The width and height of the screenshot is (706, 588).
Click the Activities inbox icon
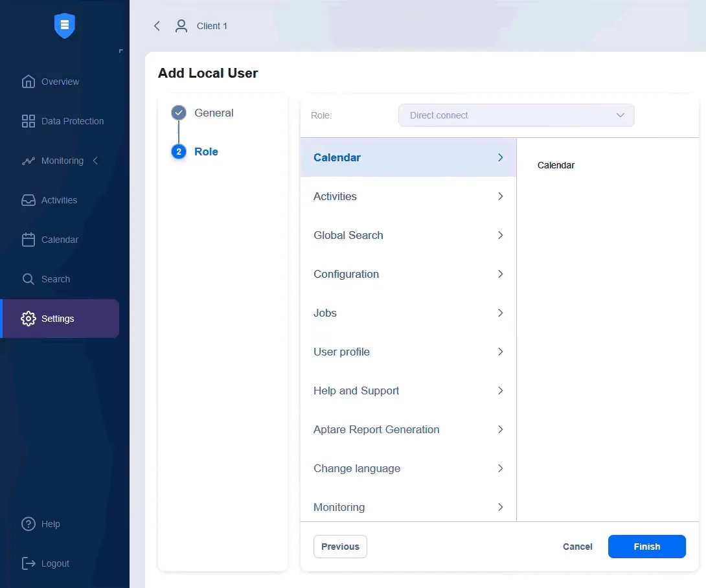pos(28,200)
